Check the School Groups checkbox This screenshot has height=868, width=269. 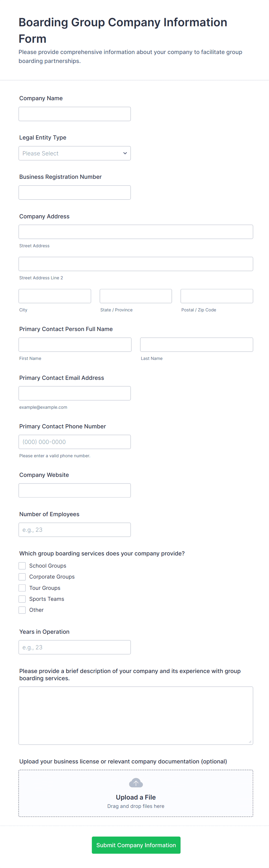pyautogui.click(x=22, y=566)
